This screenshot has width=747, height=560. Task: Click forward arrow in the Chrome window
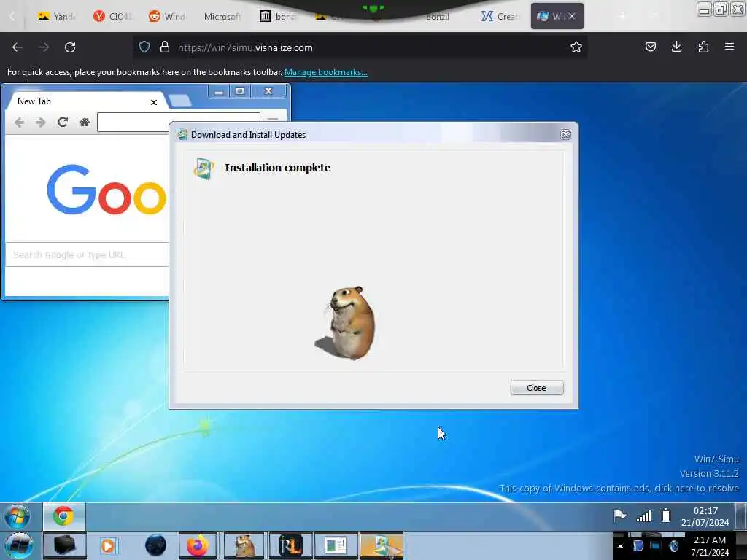point(41,122)
